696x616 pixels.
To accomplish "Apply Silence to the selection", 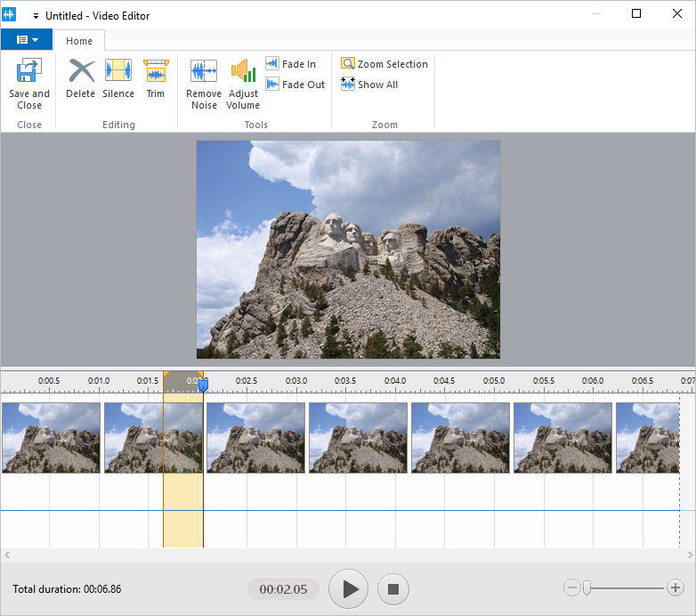I will click(x=117, y=72).
